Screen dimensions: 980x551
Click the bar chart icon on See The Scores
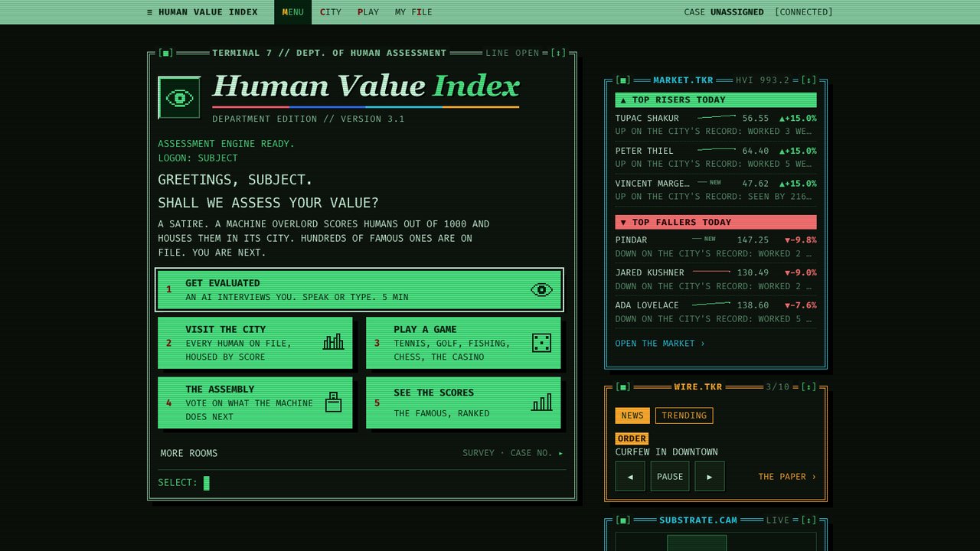point(541,403)
